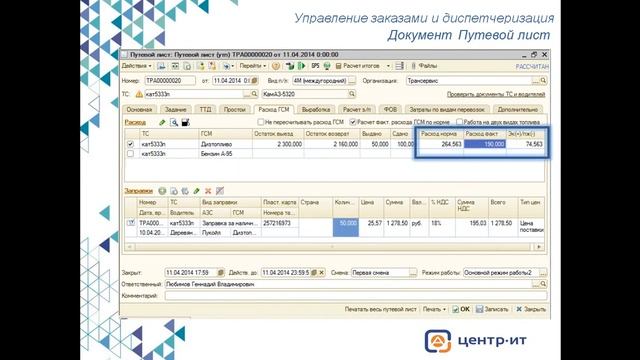Click magnifier icon in Организация field
Image resolution: width=640 pixels, height=360 pixels.
point(543,81)
